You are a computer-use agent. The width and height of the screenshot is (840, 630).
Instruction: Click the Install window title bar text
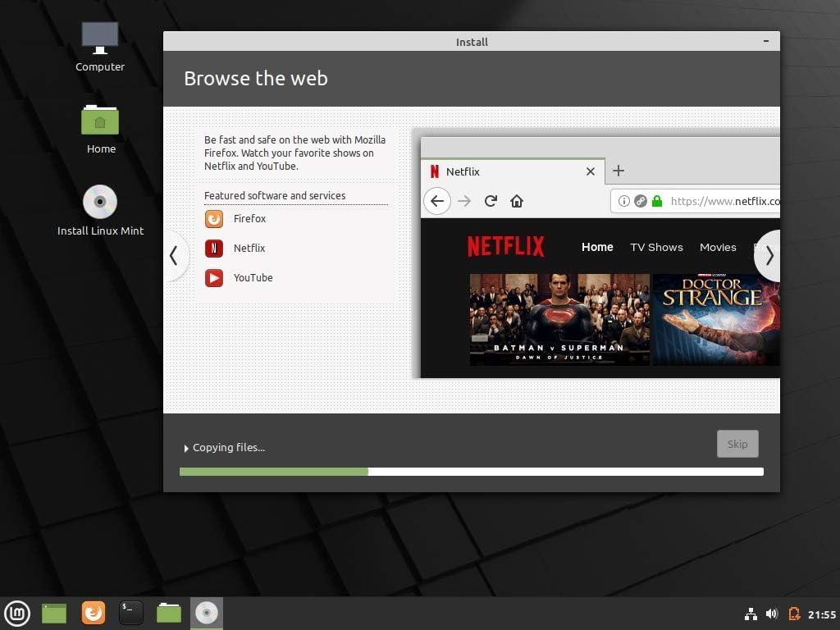click(472, 42)
